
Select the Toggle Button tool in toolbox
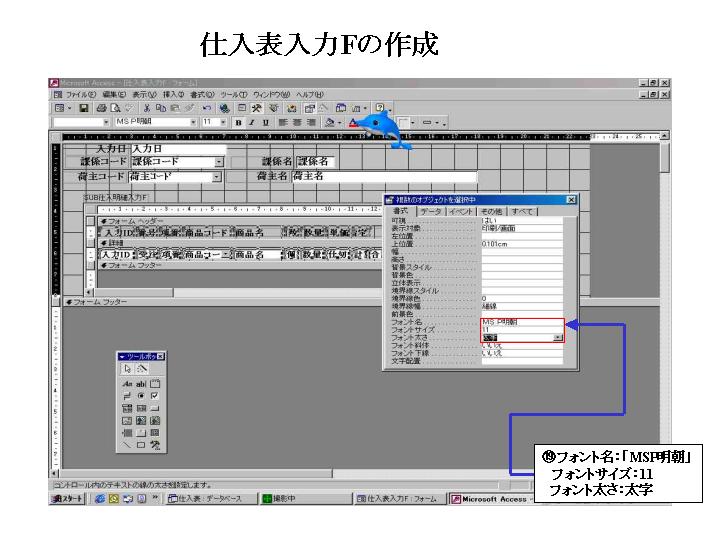tap(127, 396)
